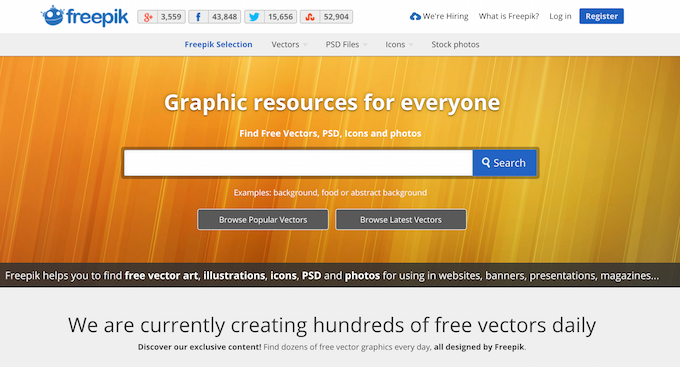The height and width of the screenshot is (367, 680).
Task: Click the StumbleUpon share icon
Action: tap(310, 17)
